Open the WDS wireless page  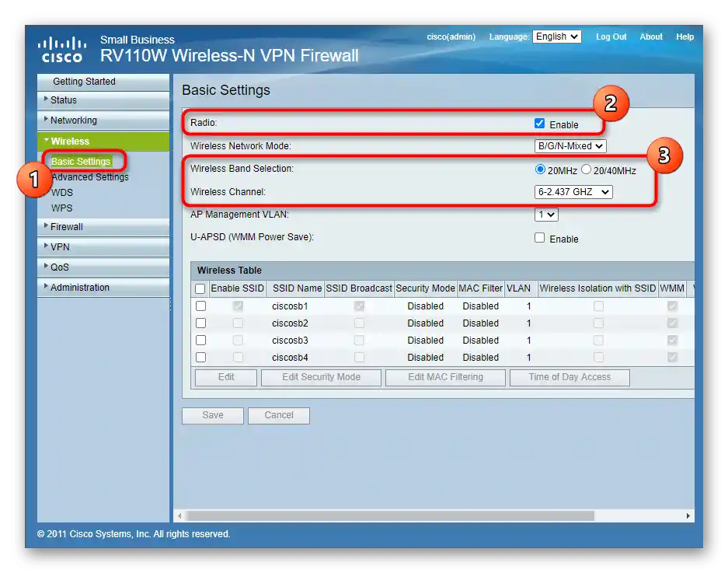62,192
